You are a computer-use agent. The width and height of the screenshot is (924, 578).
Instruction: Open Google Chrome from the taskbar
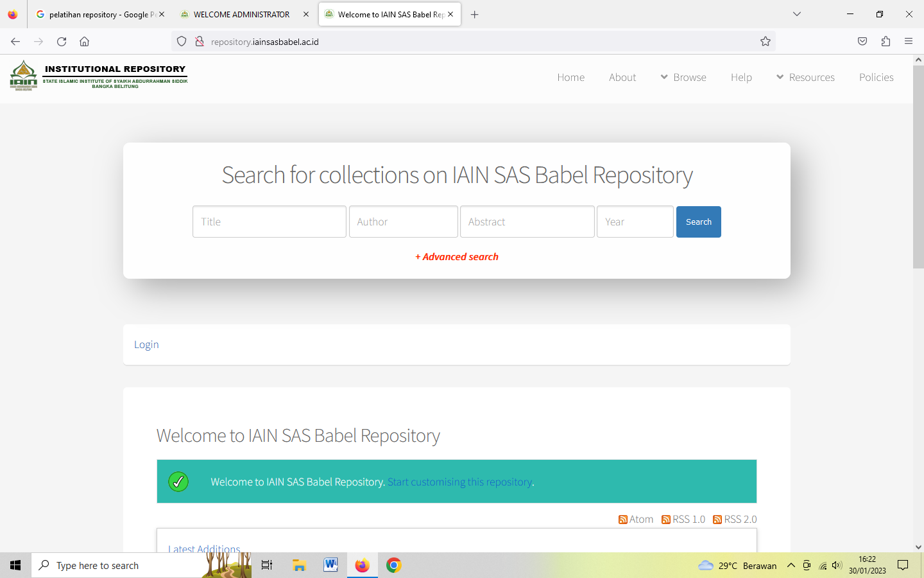[394, 565]
